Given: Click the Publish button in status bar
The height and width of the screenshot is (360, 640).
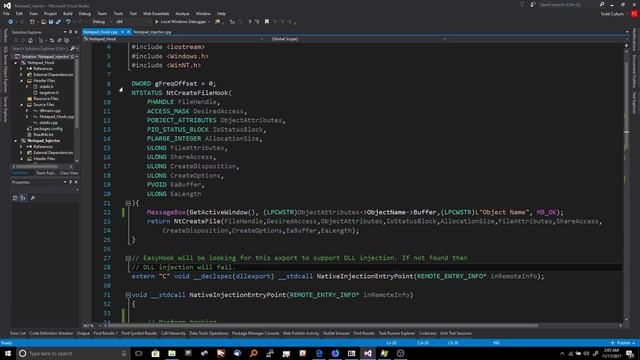Looking at the screenshot, I should coord(623,343).
